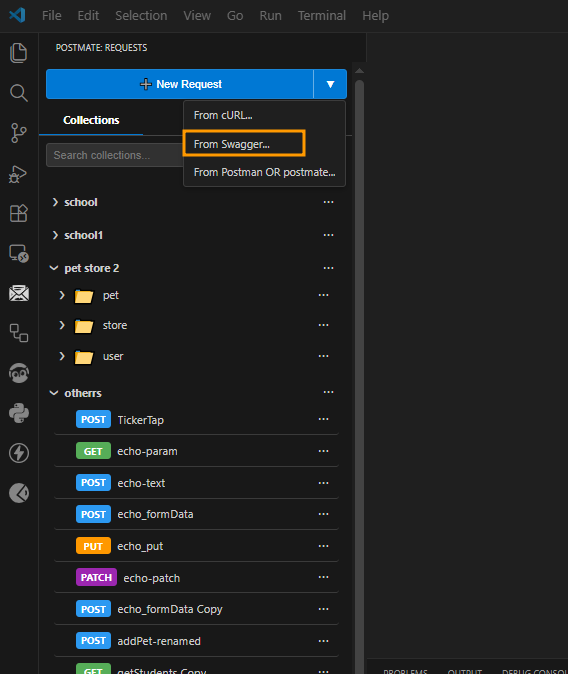The height and width of the screenshot is (674, 568).
Task: Create a New Request
Action: point(180,84)
